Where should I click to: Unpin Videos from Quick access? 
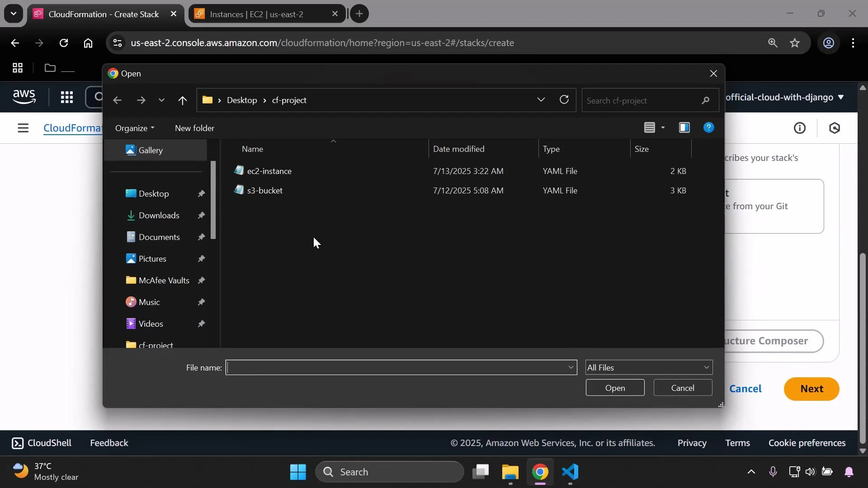(x=201, y=324)
